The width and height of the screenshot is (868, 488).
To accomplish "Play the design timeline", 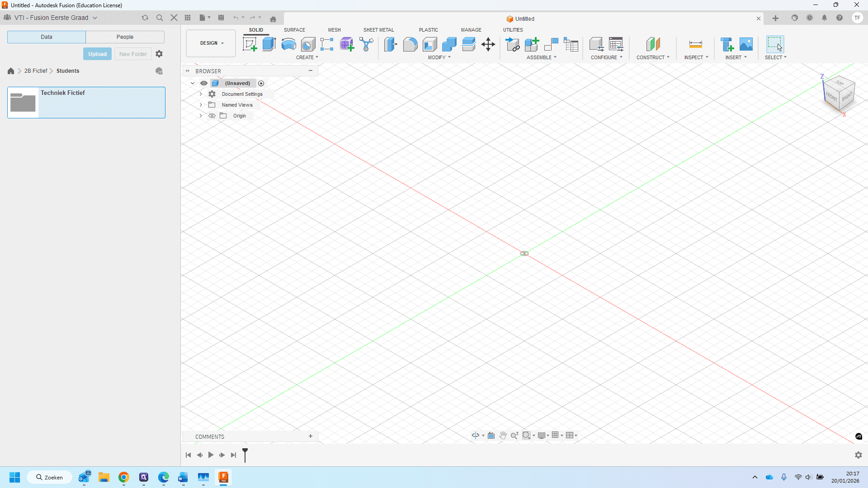I will click(211, 455).
